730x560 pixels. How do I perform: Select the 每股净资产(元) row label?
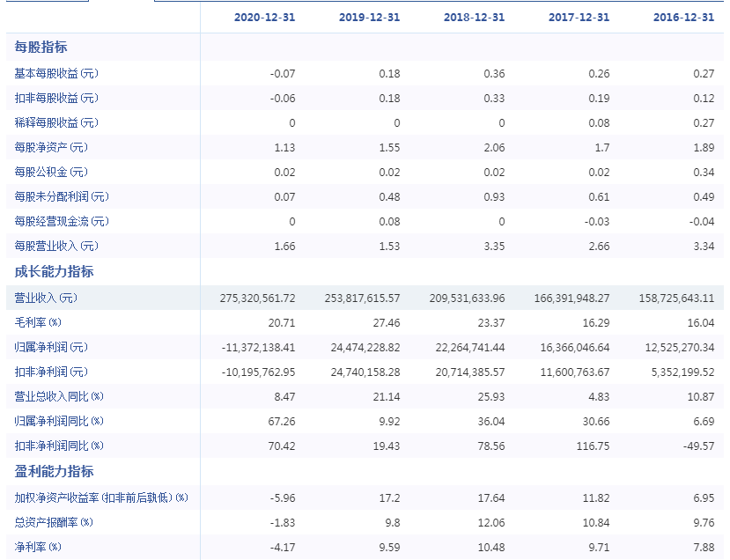(x=51, y=148)
